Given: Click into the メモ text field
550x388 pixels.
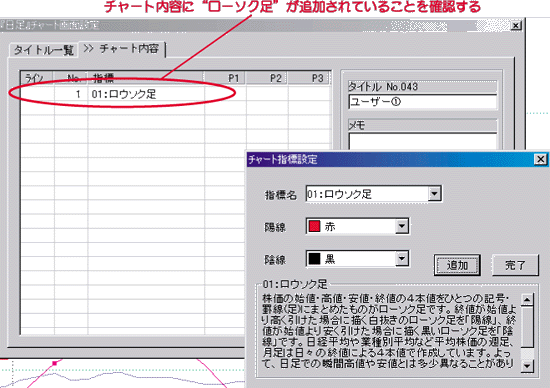Looking at the screenshot, I should point(423,142).
